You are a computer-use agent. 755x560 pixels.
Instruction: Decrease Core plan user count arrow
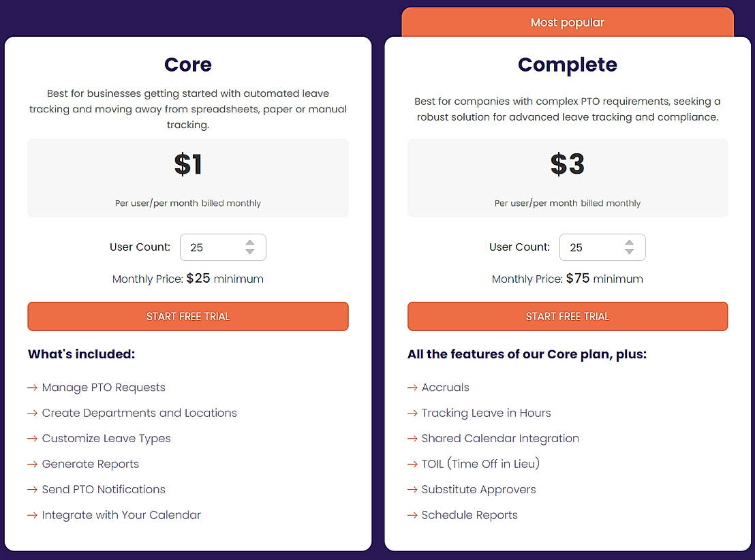click(x=250, y=252)
